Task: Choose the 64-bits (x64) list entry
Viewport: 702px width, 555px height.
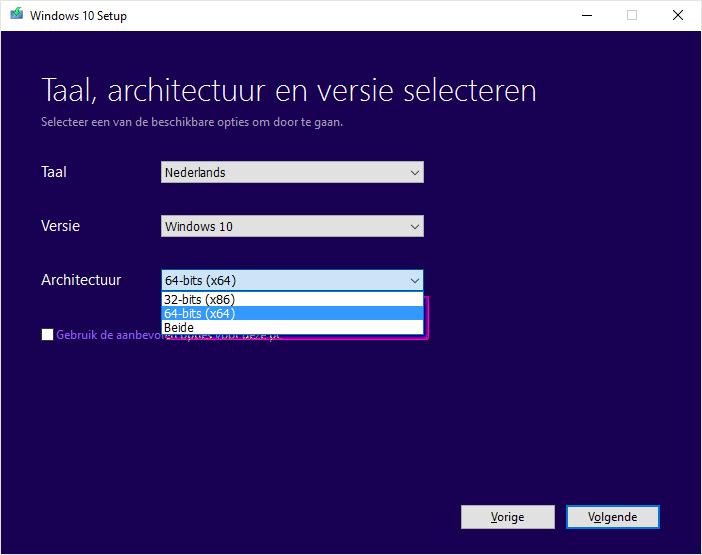Action: [x=292, y=313]
